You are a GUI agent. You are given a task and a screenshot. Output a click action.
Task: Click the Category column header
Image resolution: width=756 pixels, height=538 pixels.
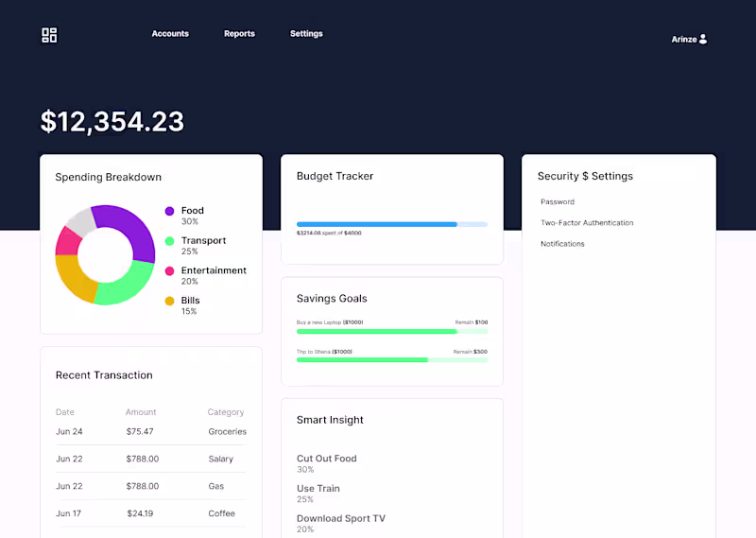pyautogui.click(x=226, y=412)
